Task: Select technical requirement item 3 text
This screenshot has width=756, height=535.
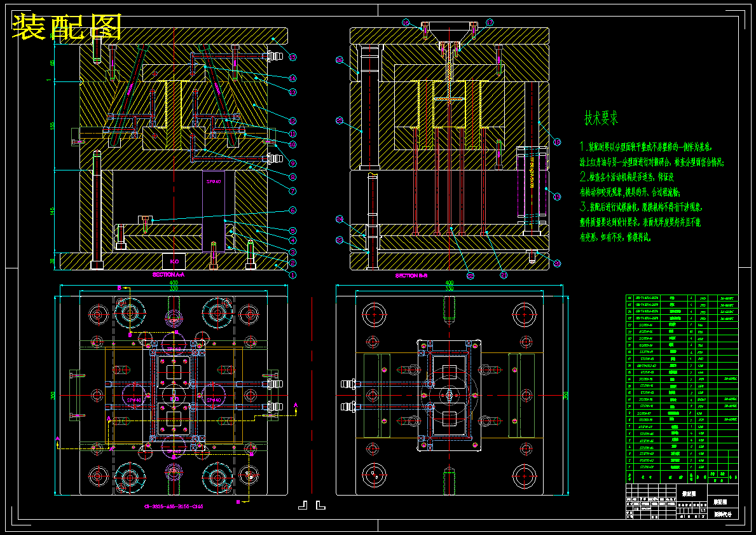Action: [x=641, y=222]
